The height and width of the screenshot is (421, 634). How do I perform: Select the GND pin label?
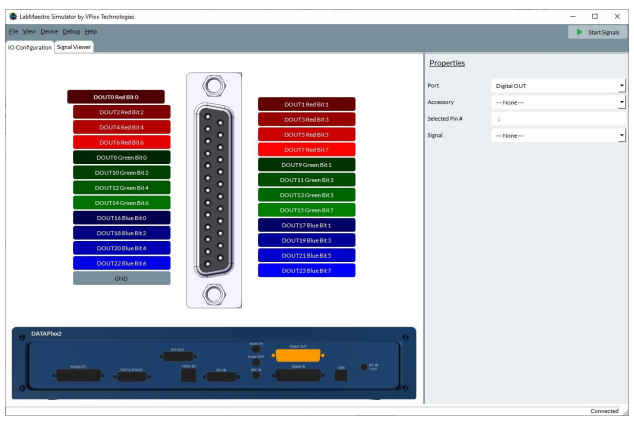click(121, 278)
